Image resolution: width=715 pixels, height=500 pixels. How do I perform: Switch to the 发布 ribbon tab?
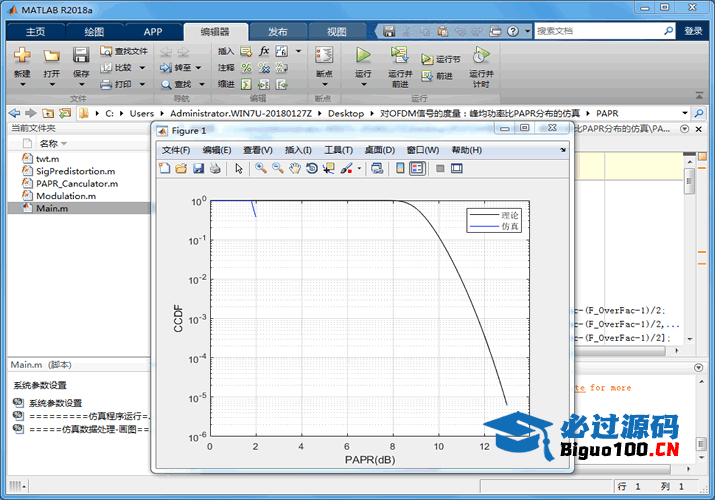point(276,32)
